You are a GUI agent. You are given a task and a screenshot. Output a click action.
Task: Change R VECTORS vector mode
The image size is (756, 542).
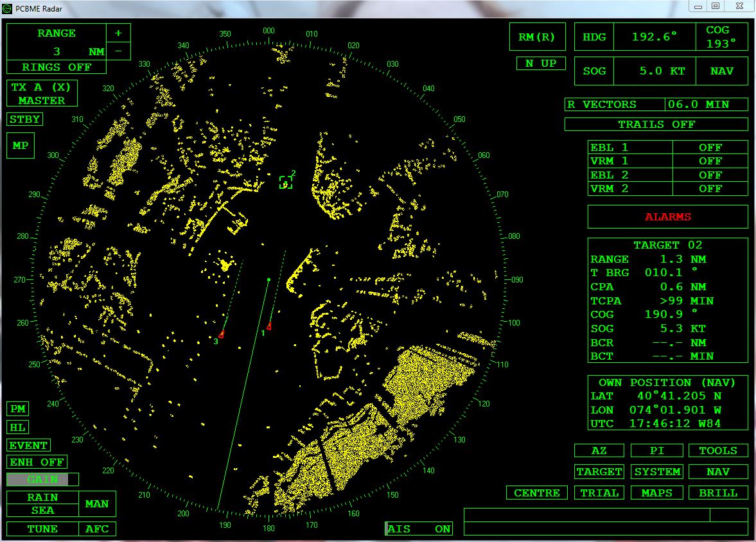coord(615,105)
